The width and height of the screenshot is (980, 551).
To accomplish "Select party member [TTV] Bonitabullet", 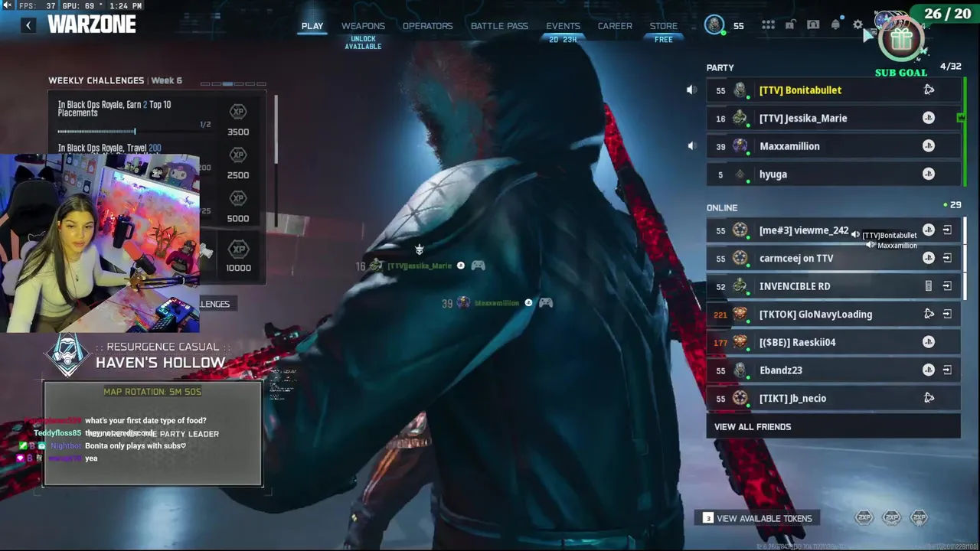I will pos(833,90).
